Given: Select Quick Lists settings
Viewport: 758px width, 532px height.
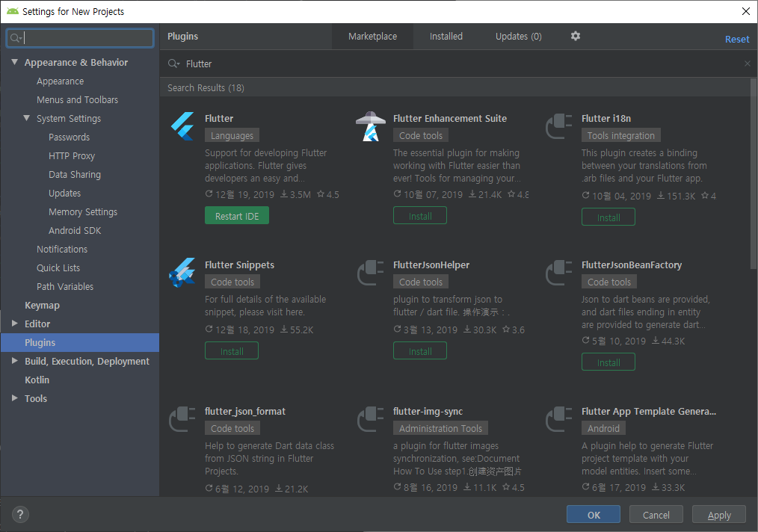Looking at the screenshot, I should (58, 267).
